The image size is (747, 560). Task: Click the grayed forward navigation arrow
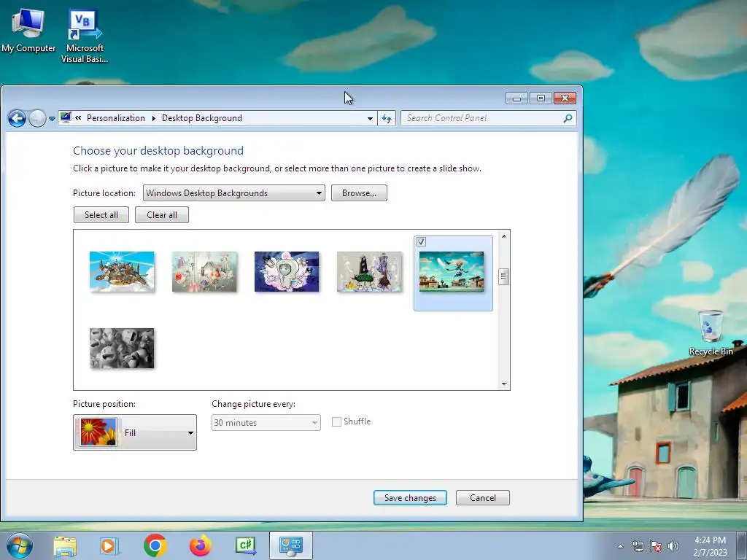tap(37, 119)
